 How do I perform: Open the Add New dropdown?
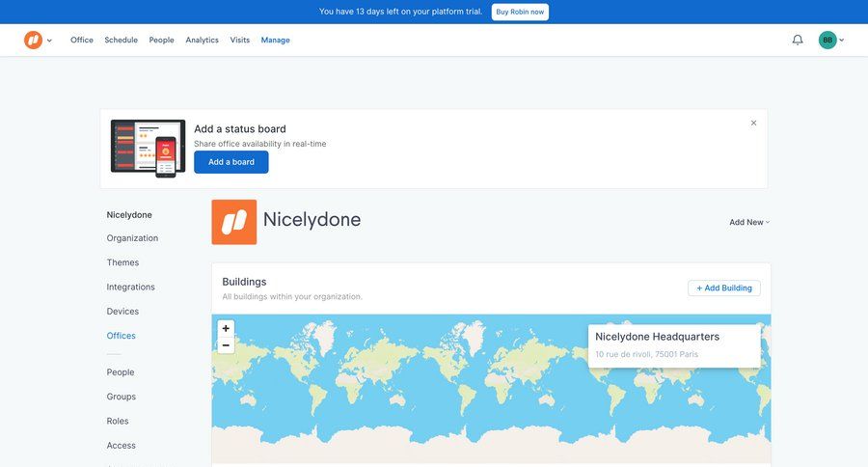pyautogui.click(x=749, y=222)
